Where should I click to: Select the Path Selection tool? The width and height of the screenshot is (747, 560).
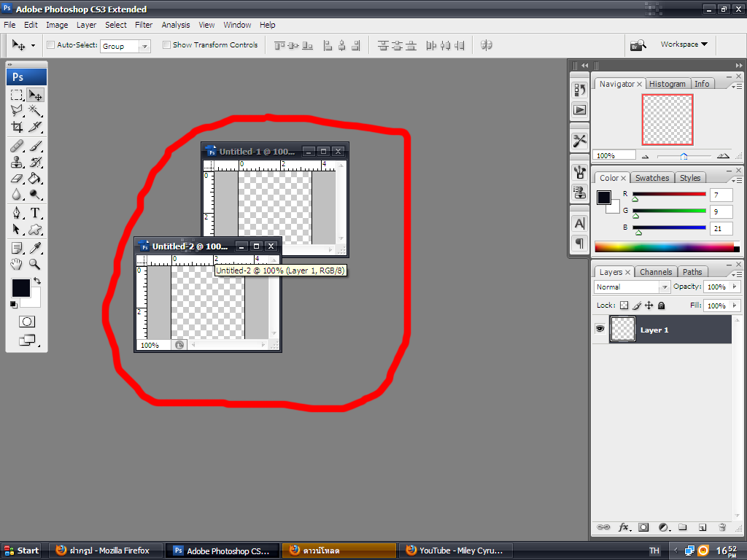pos(17,230)
